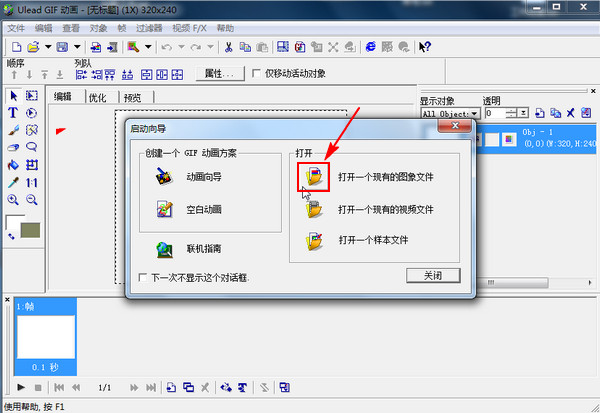Jump to the last frame button

click(151, 387)
